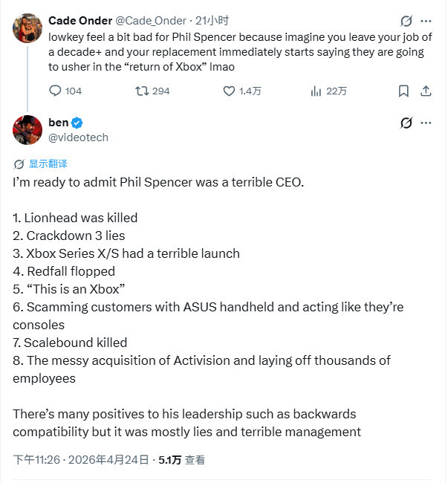The image size is (448, 483).
Task: Click the Grok icon on Cade's tweet
Action: point(406,20)
